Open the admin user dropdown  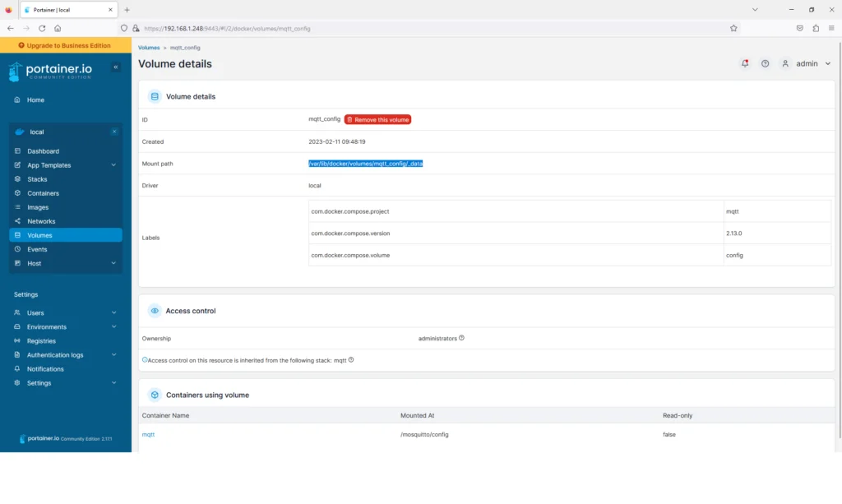[807, 63]
